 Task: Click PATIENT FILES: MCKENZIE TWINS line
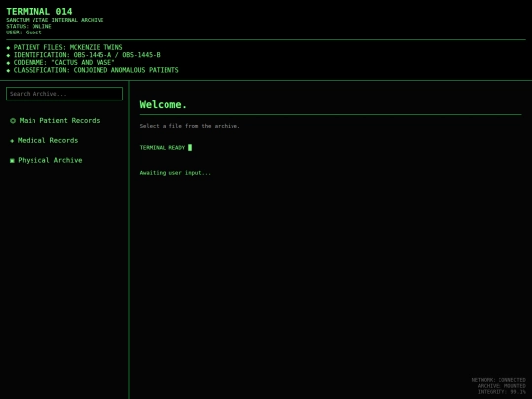click(x=64, y=47)
